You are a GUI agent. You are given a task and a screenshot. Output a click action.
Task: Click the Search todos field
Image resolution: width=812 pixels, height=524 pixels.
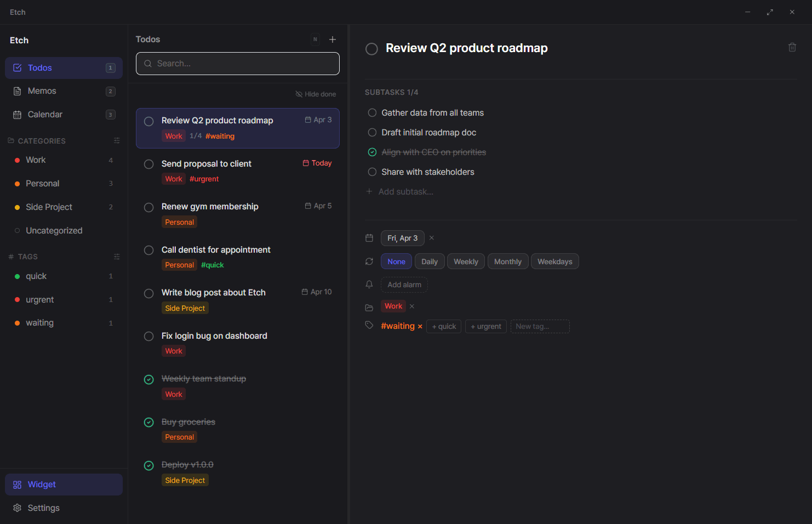(238, 64)
